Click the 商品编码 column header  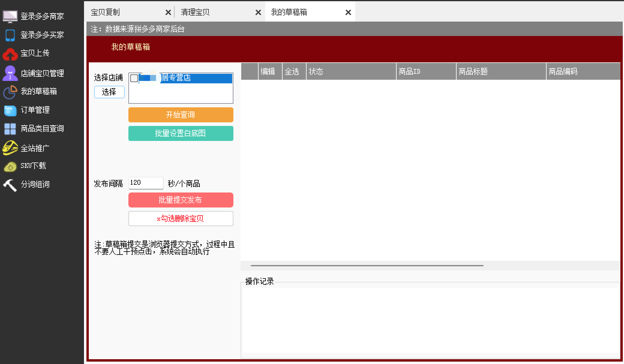click(583, 71)
